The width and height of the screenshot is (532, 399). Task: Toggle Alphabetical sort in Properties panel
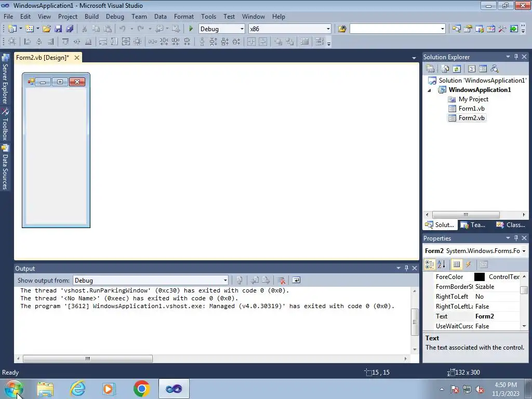pyautogui.click(x=441, y=264)
